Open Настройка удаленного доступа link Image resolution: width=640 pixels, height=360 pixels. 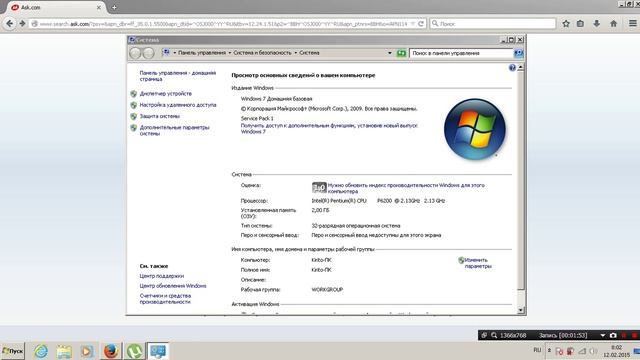click(x=178, y=105)
